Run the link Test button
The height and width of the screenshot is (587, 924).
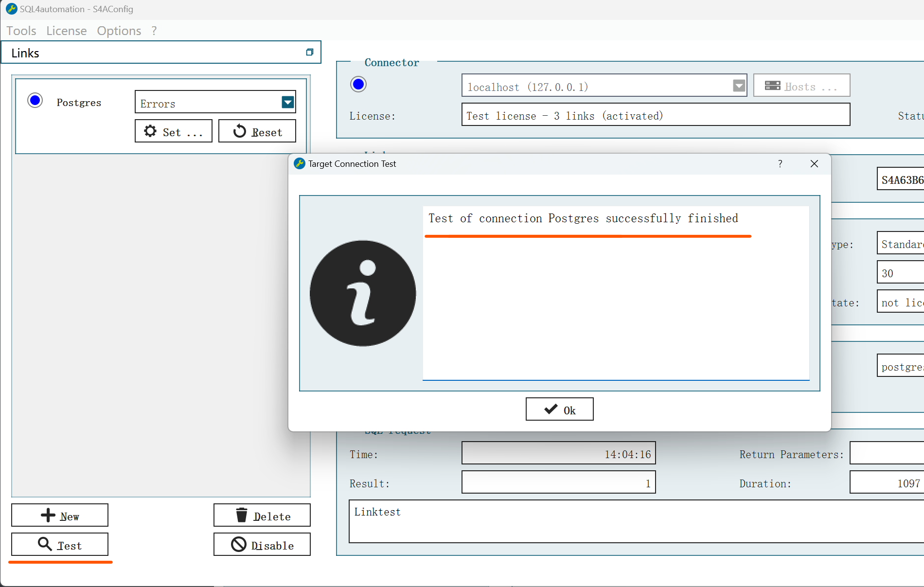click(60, 544)
